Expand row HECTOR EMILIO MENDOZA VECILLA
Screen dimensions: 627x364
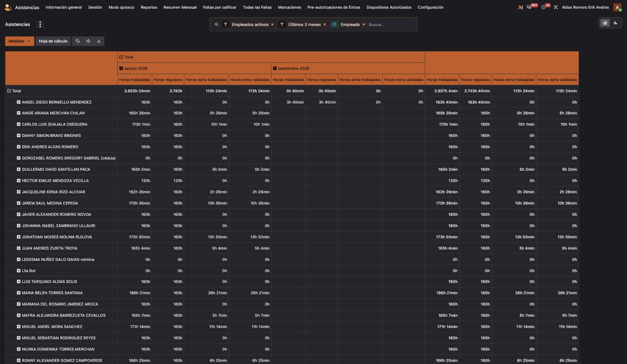[19, 181]
